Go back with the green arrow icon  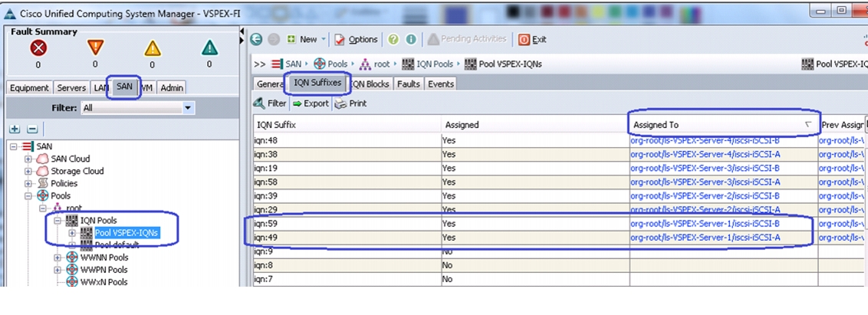(x=256, y=39)
